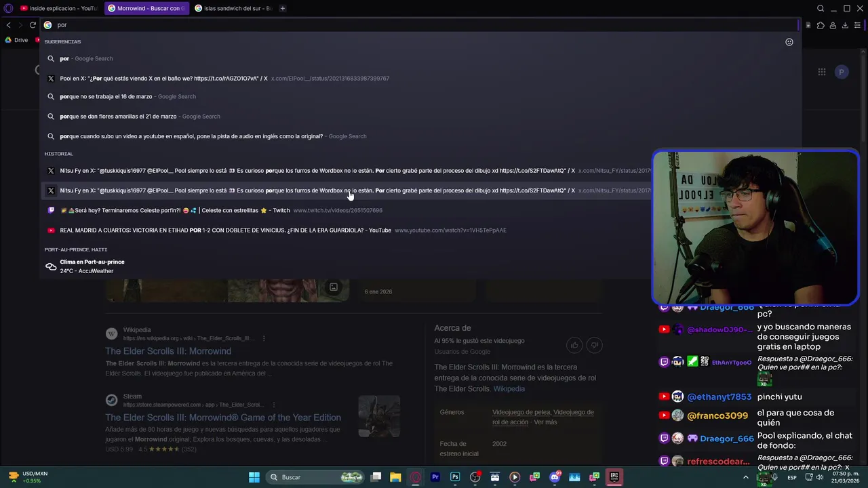Viewport: 868px width, 488px height.
Task: Expand the hidden system tray icons chevron
Action: coord(746,477)
